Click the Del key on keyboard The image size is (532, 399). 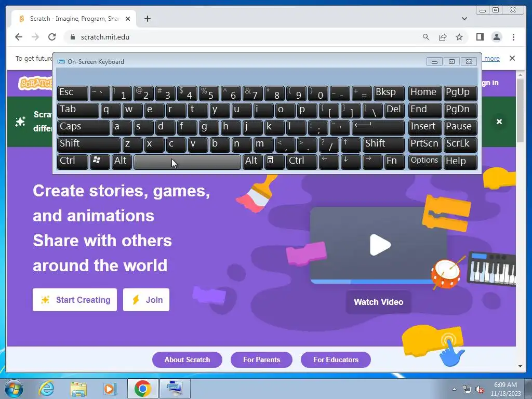394,110
